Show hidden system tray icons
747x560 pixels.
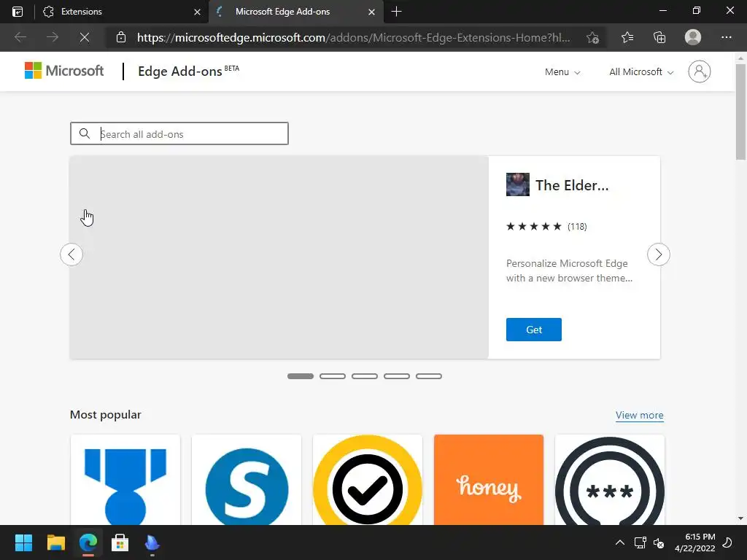click(x=620, y=542)
